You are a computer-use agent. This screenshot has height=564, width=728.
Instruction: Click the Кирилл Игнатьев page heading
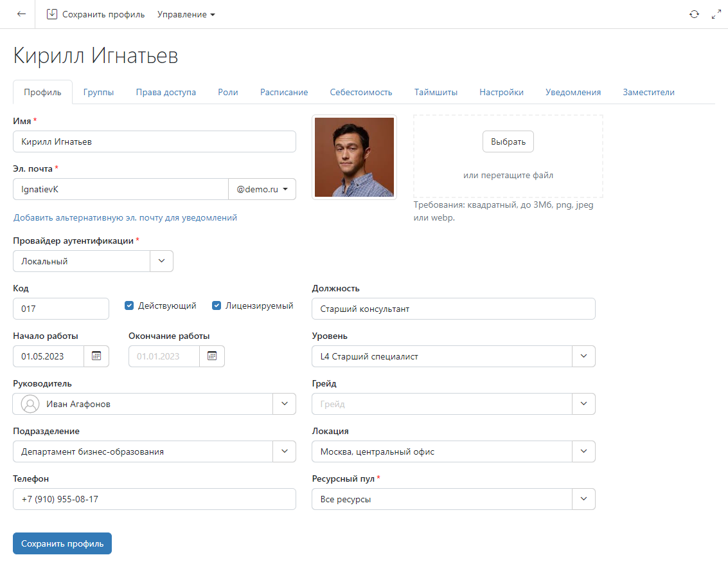click(x=96, y=55)
